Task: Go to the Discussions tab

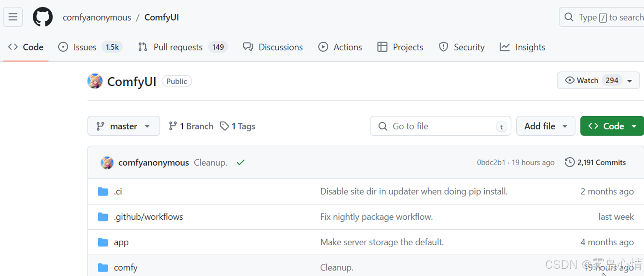Action: 273,47
